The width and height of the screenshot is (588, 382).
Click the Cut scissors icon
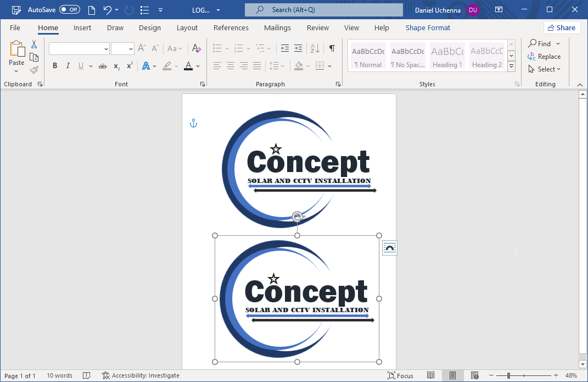click(x=34, y=45)
